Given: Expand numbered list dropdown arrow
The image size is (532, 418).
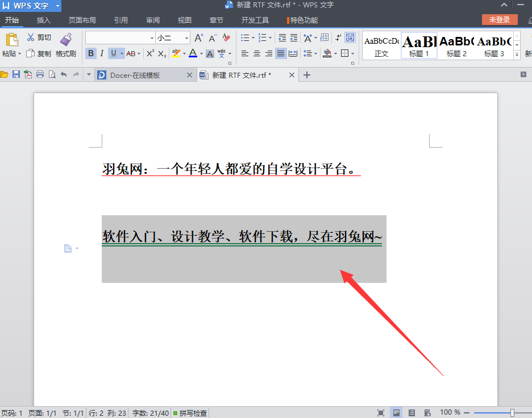Looking at the screenshot, I should pyautogui.click(x=270, y=37).
